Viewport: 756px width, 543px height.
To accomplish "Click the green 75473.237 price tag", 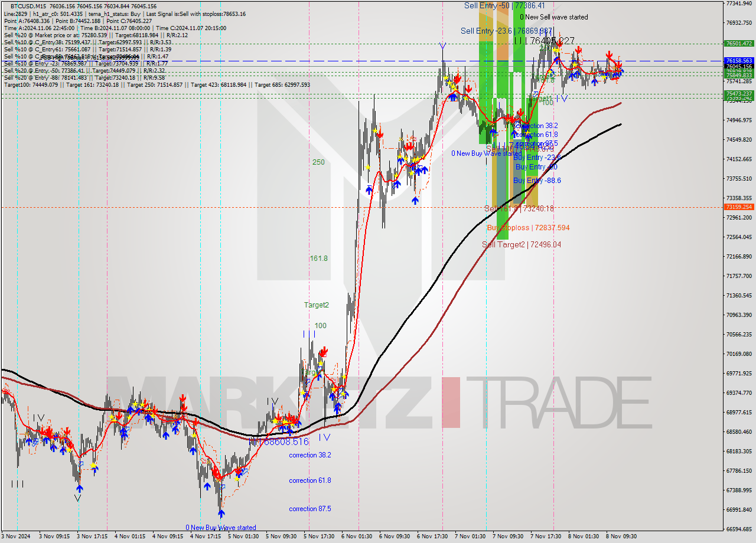I will click(739, 94).
